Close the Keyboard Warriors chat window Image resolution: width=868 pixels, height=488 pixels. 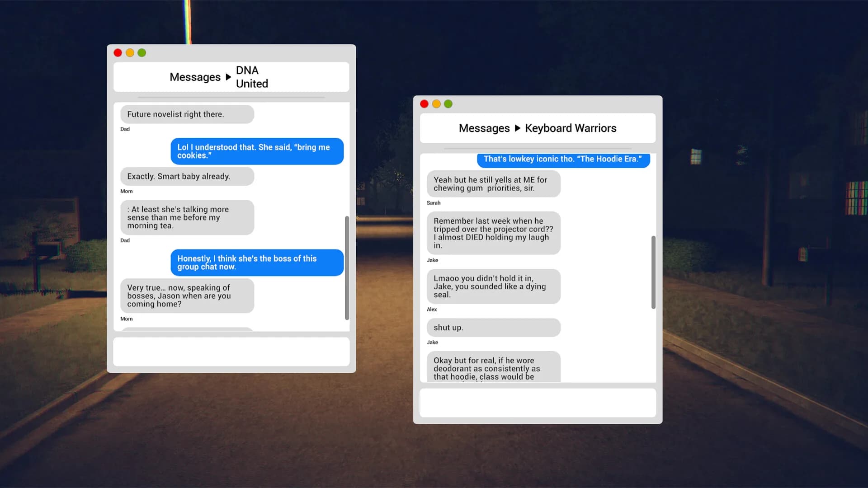coord(424,104)
